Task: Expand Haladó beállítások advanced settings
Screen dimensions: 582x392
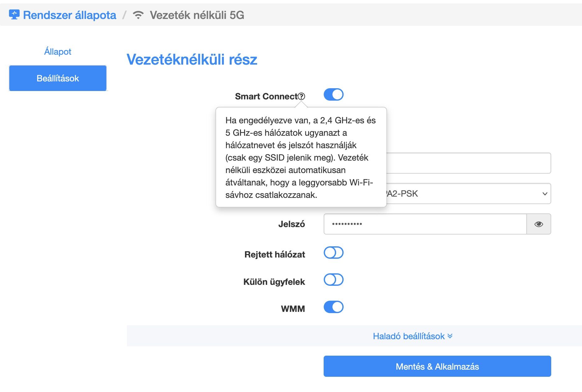Action: pos(409,336)
